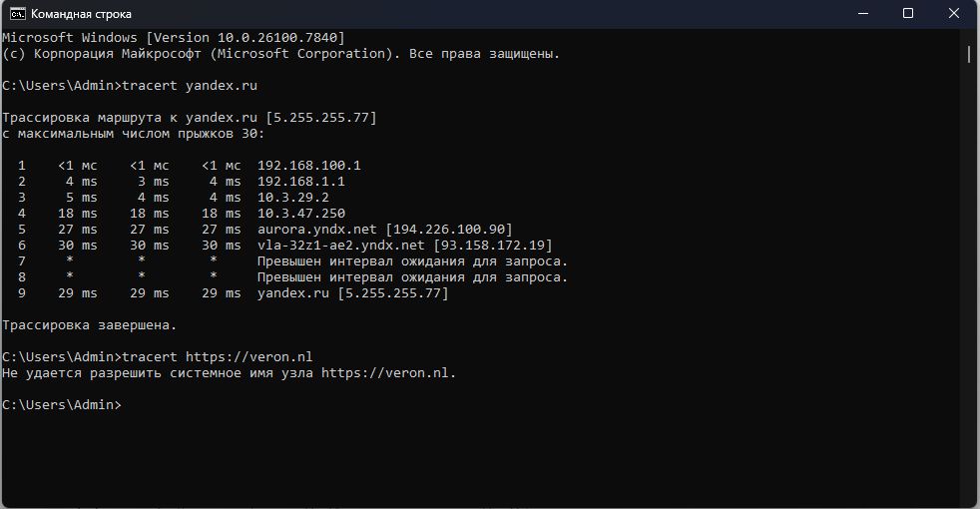Click the hop 2 address 192.168.1.1
Screen dimensions: 980x509
point(301,182)
